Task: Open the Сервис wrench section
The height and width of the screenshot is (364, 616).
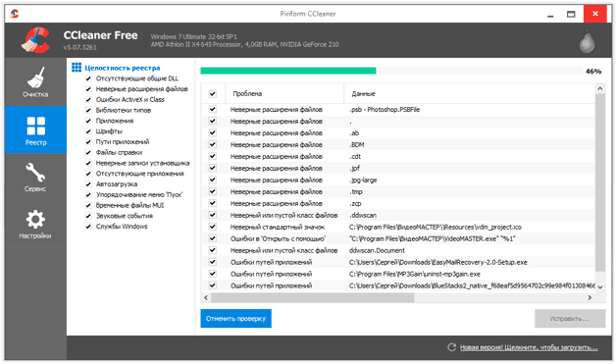Action: (35, 177)
